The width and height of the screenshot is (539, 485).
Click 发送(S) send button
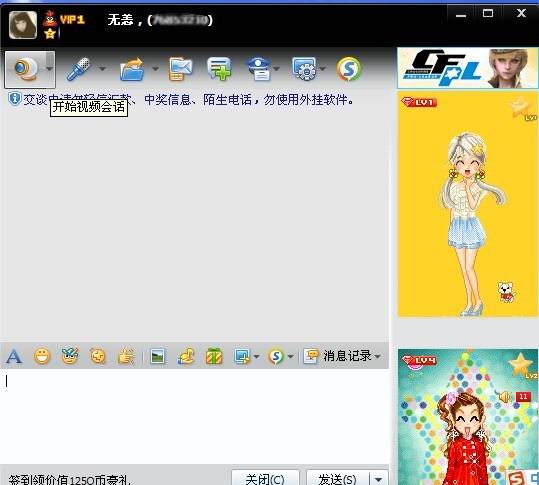[338, 478]
